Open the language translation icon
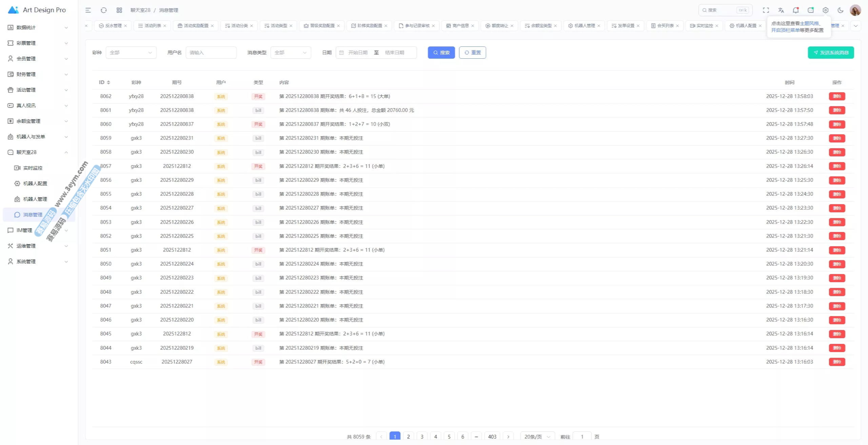 781,10
